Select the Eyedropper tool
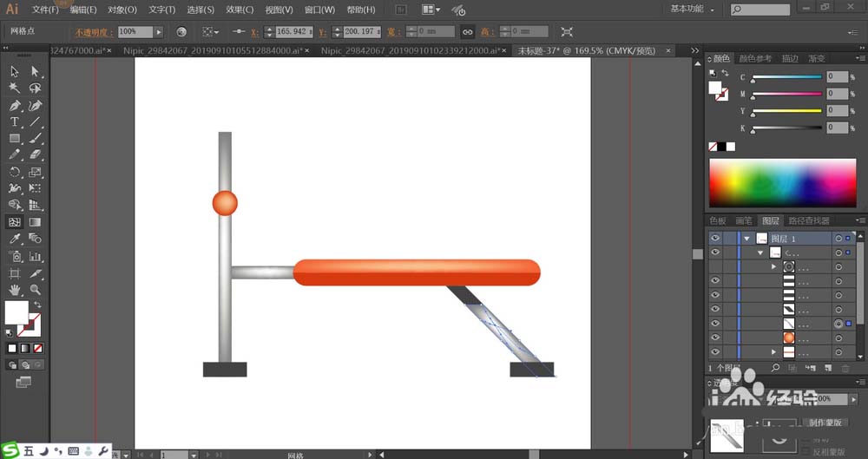Image resolution: width=868 pixels, height=459 pixels. pyautogui.click(x=15, y=239)
